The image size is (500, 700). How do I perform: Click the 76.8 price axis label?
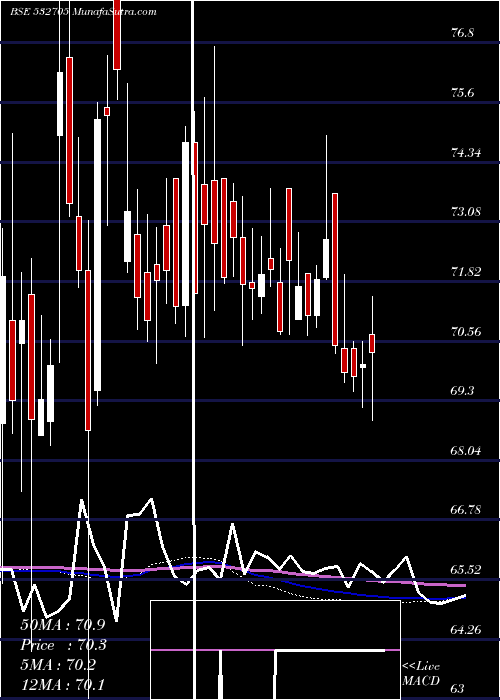pos(462,33)
